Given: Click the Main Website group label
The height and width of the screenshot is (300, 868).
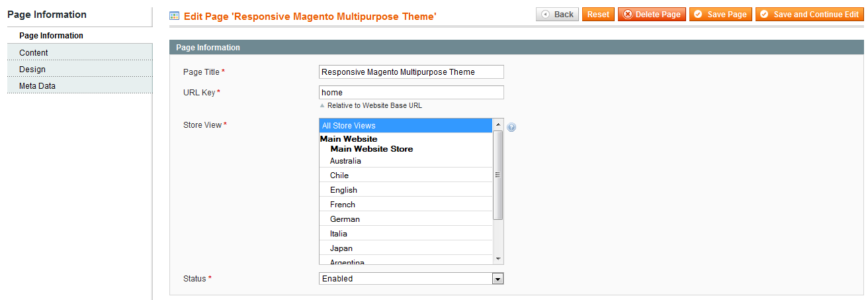Looking at the screenshot, I should (349, 139).
